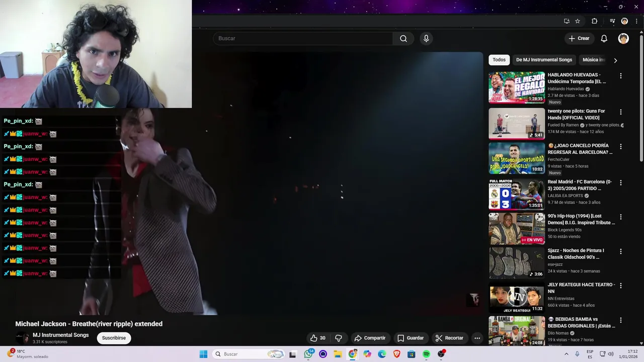The height and width of the screenshot is (362, 644).
Task: Open the Windows Start menu
Action: point(203,354)
